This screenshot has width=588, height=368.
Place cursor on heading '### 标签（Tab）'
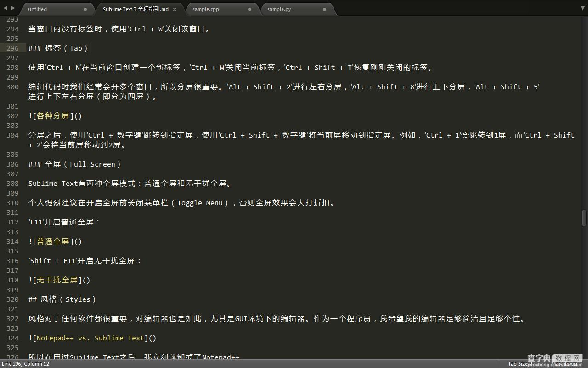58,48
